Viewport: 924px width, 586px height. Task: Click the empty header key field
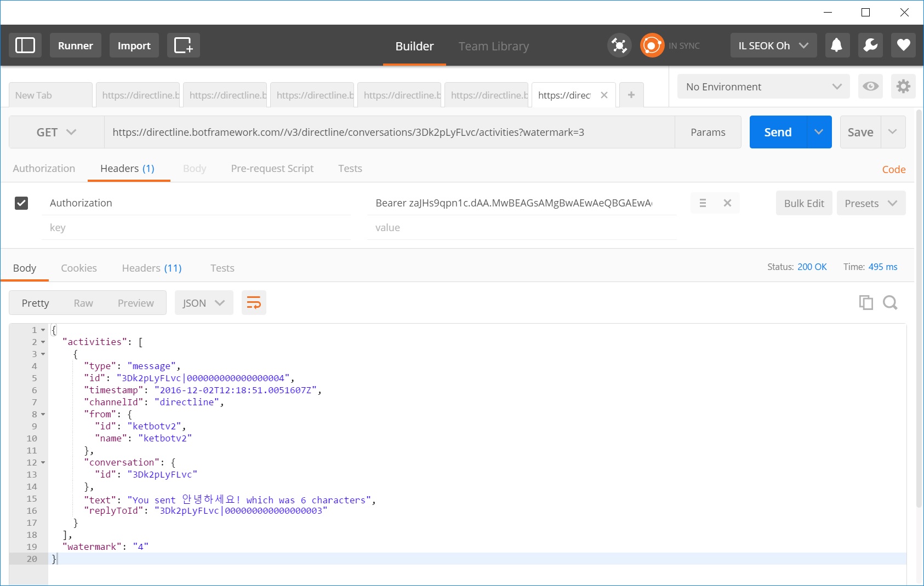[197, 228]
